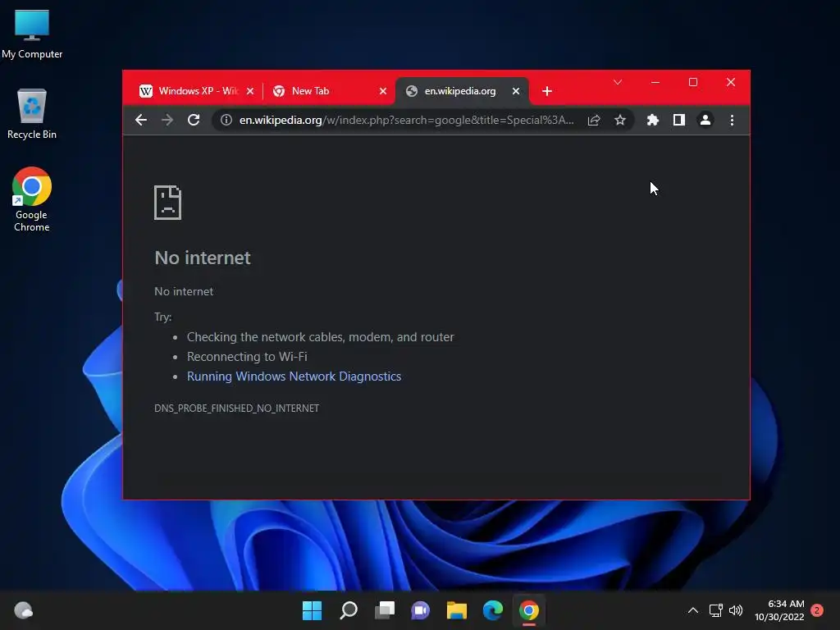Reload the page with the refresh icon
840x630 pixels.
[x=194, y=120]
